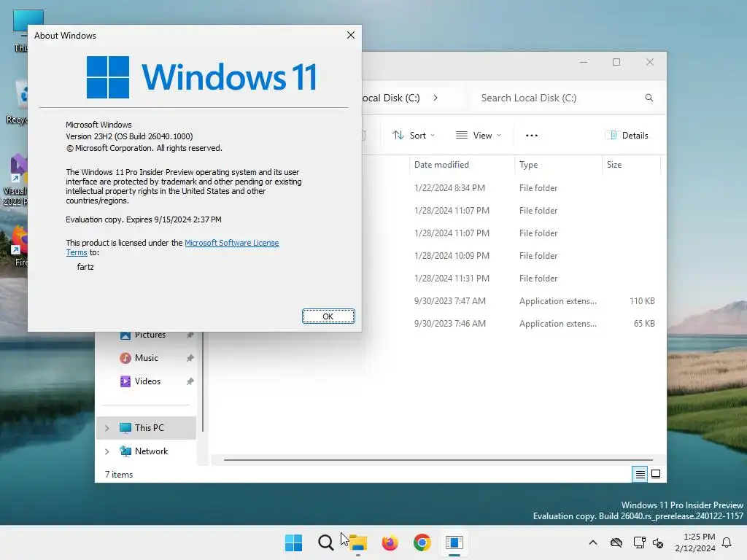Open the See more ellipsis menu
Viewport: 747px width, 560px height.
pos(532,135)
